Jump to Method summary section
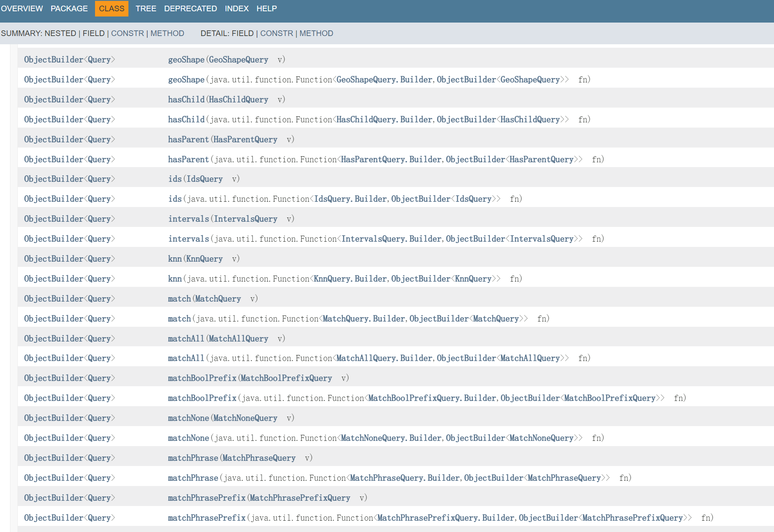Image resolution: width=774 pixels, height=532 pixels. (167, 33)
